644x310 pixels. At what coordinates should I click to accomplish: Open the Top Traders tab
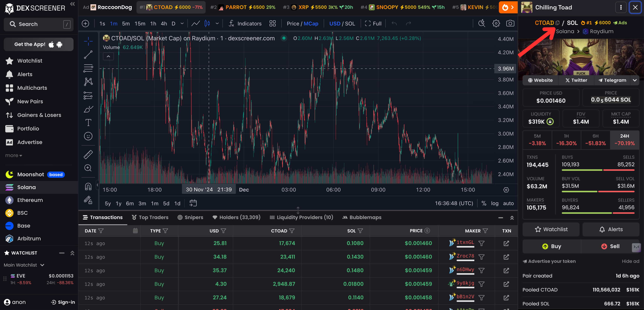coord(150,217)
